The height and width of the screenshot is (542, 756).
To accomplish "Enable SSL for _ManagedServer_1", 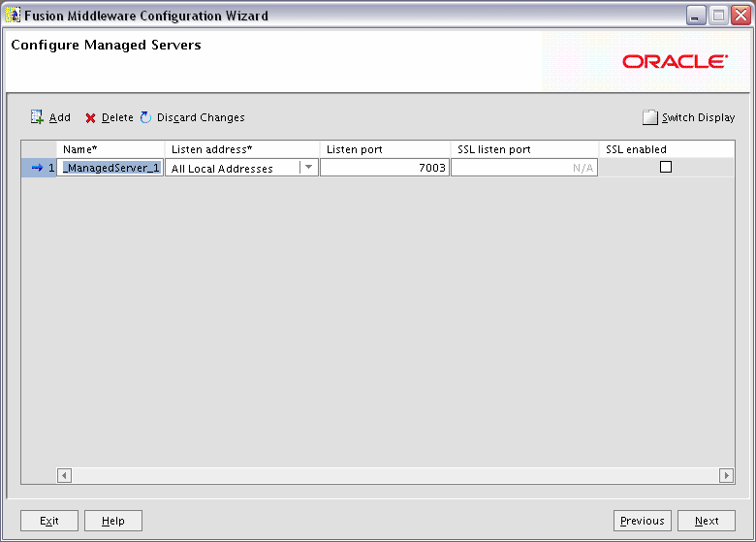I will [665, 167].
